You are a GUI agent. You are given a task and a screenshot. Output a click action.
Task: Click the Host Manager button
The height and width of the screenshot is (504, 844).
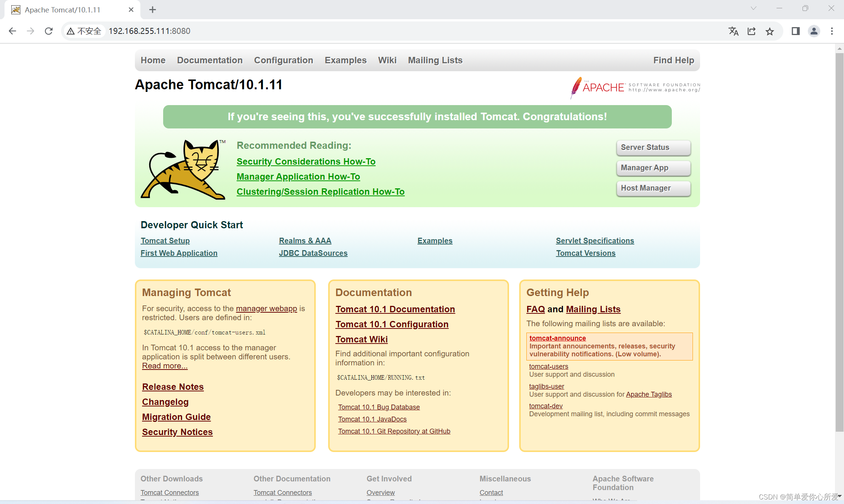click(x=654, y=188)
